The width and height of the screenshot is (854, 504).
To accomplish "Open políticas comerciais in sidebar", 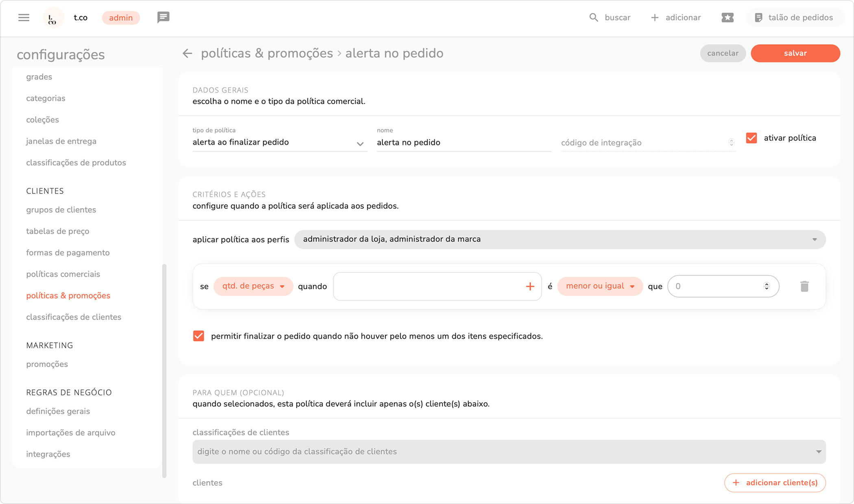I will (x=63, y=274).
